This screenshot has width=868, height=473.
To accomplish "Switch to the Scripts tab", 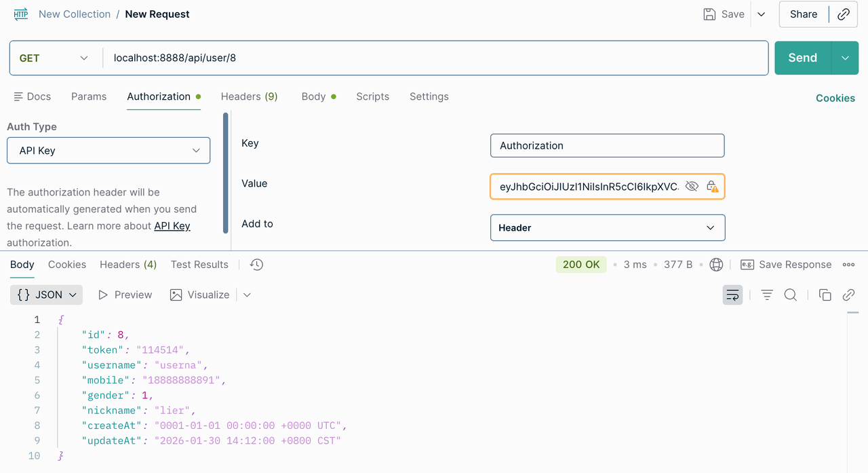I will [373, 96].
